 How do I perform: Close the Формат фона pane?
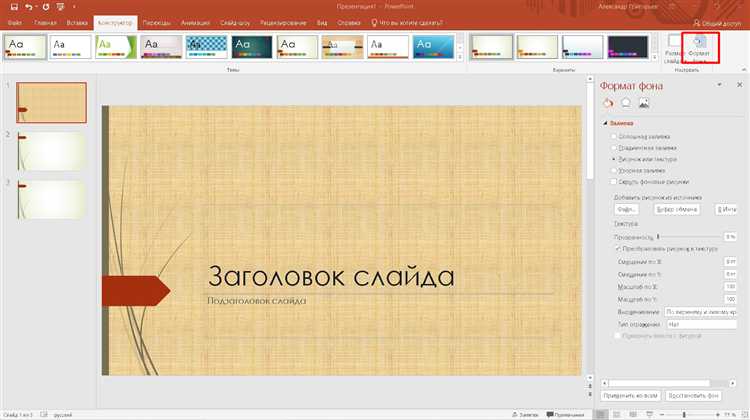click(x=739, y=85)
